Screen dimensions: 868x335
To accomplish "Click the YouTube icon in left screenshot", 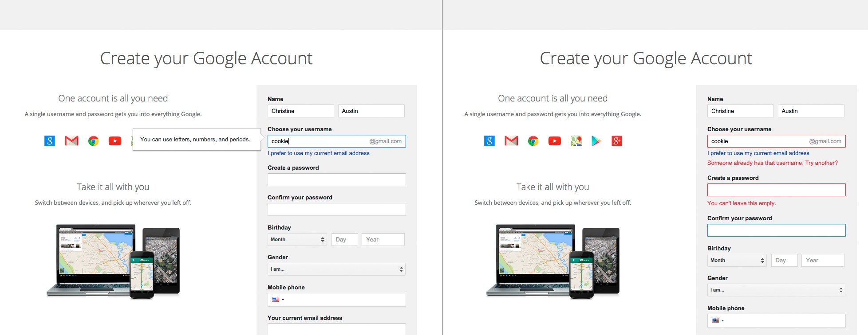I will tap(115, 141).
